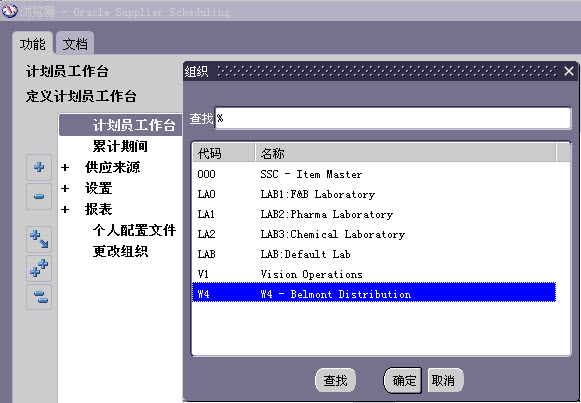
Task: Click the Oracle browser window logo icon
Action: (x=9, y=11)
